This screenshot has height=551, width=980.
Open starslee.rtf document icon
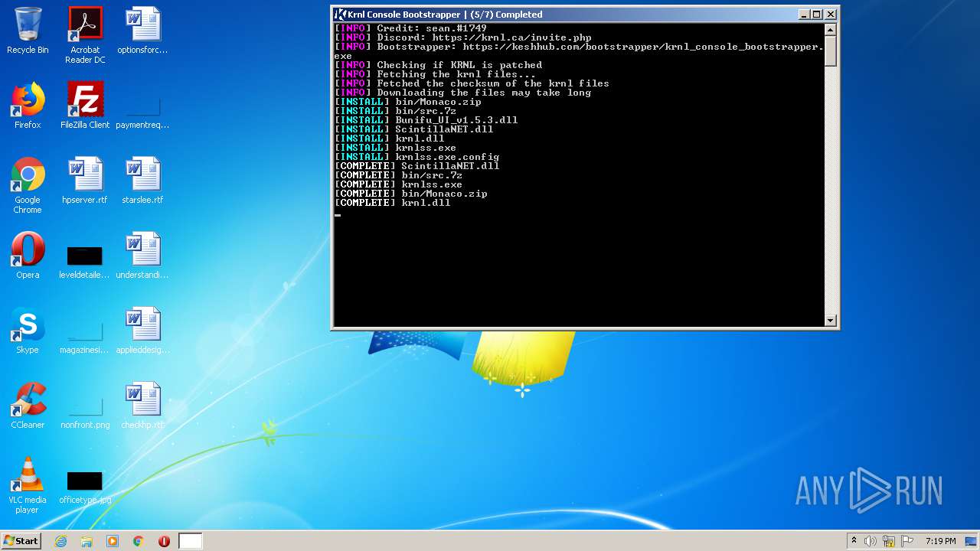point(142,181)
